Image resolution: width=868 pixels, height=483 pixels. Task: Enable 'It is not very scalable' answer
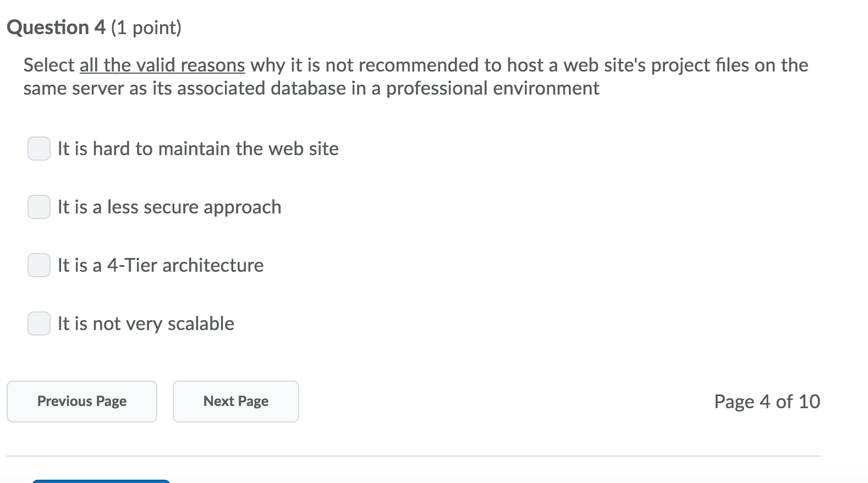[39, 323]
